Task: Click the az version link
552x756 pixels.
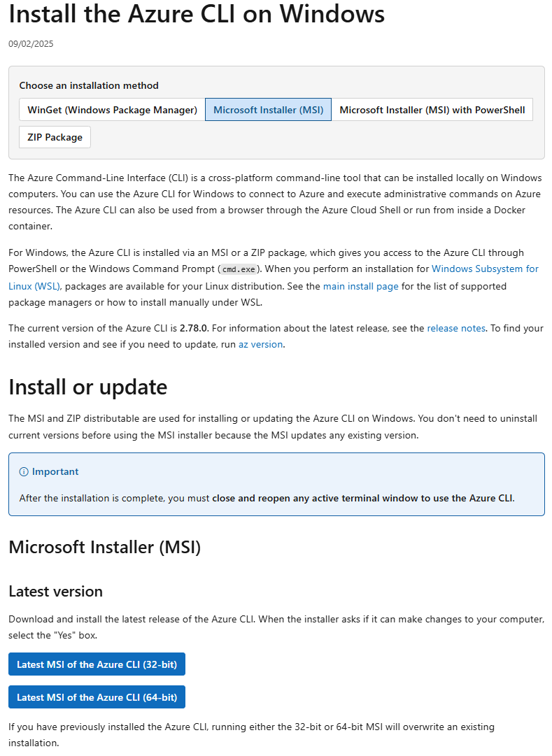Action: click(260, 344)
